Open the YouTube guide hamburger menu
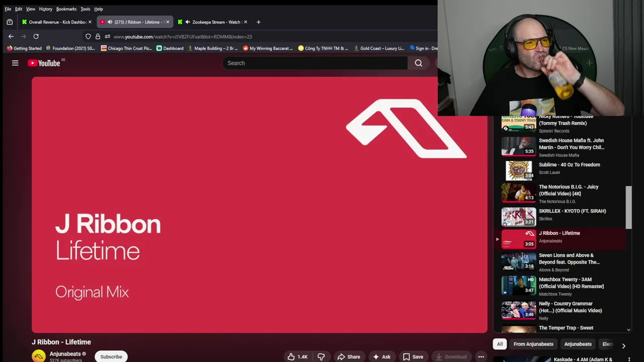Viewport: 644px width, 362px height. 15,63
